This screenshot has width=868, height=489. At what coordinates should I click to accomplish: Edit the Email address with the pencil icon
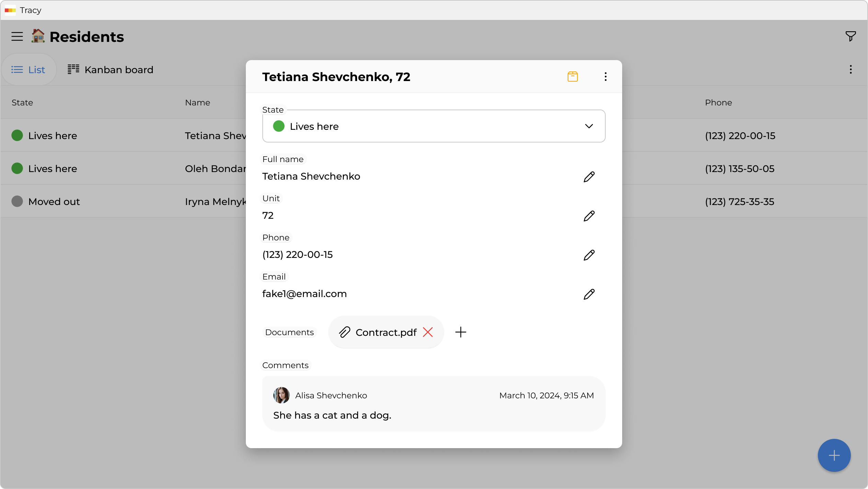[589, 294]
